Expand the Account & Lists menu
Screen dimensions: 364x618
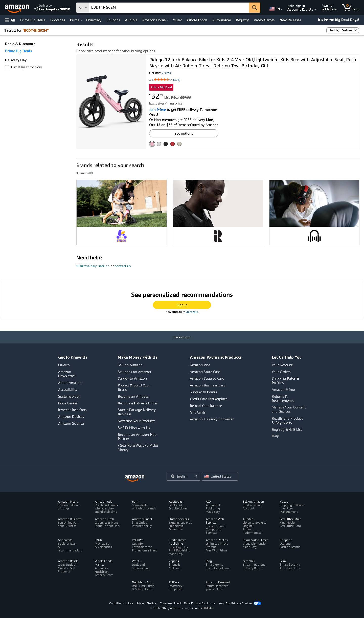(x=302, y=8)
